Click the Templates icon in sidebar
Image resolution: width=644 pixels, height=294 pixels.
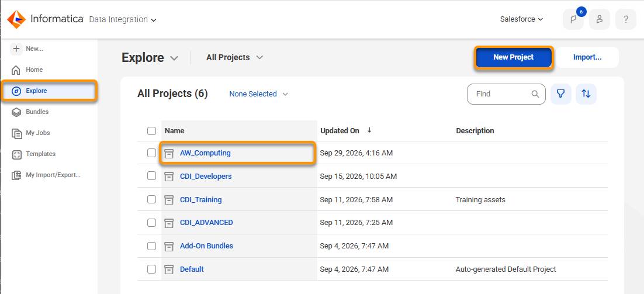click(16, 154)
